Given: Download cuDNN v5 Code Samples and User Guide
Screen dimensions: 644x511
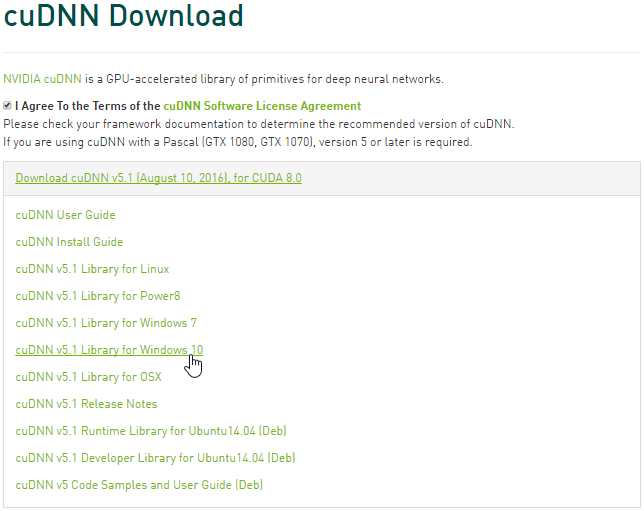Looking at the screenshot, I should tap(139, 485).
